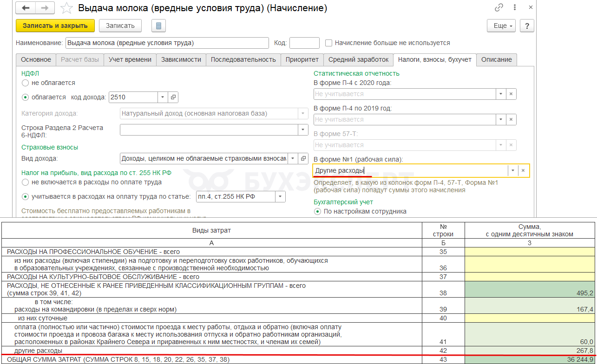The height and width of the screenshot is (364, 597).
Task: Go back with the left arrow button
Action: pos(26,8)
